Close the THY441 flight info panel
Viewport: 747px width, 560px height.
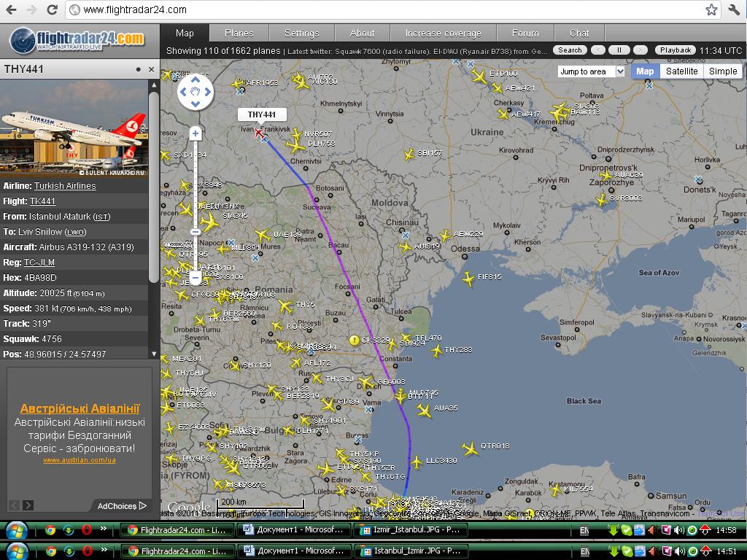[152, 69]
